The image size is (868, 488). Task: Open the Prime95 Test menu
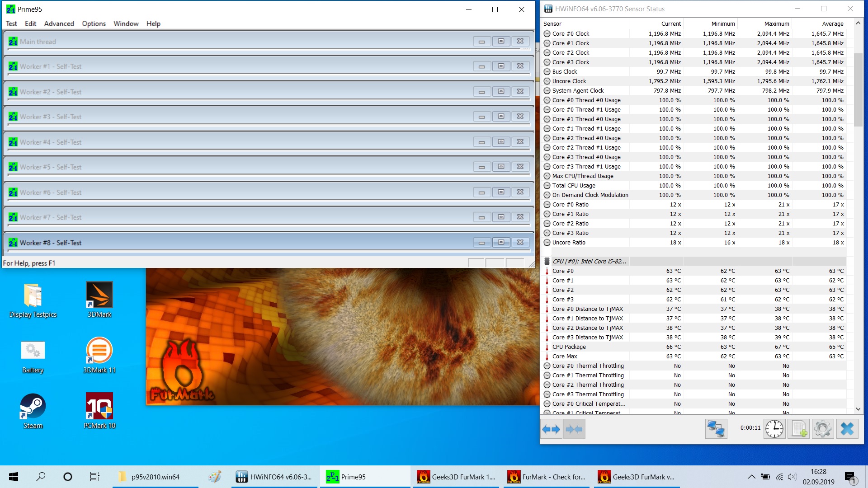coord(11,23)
